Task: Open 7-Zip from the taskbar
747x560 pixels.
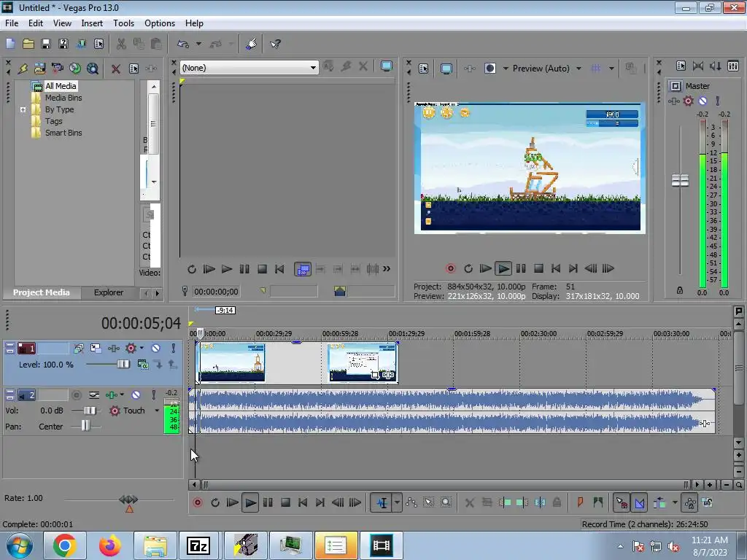Action: [198, 545]
